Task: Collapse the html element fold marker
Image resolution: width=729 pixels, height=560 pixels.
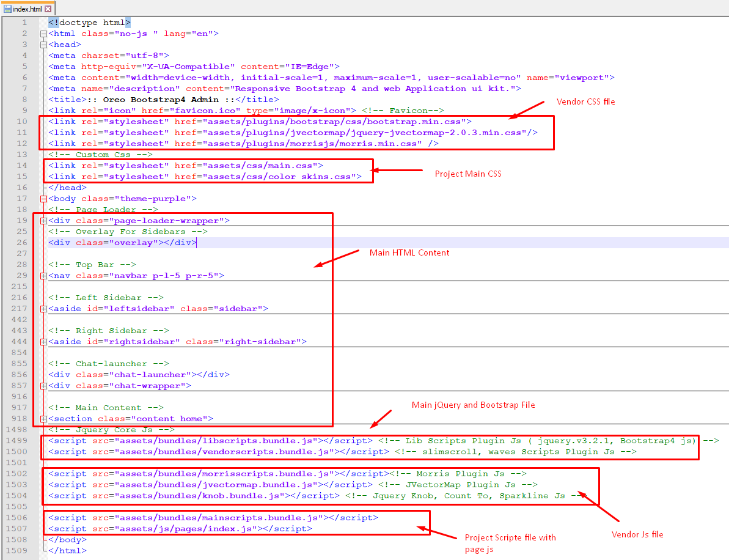Action: click(43, 34)
